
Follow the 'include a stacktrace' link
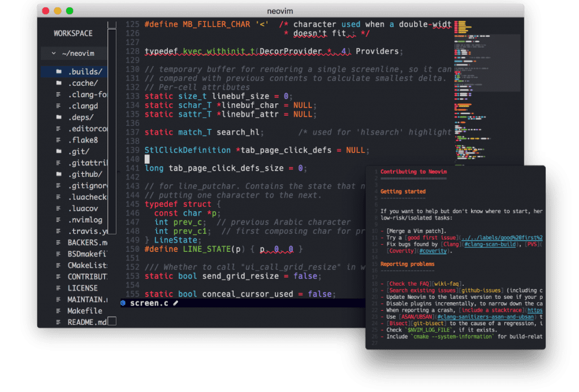coord(491,311)
